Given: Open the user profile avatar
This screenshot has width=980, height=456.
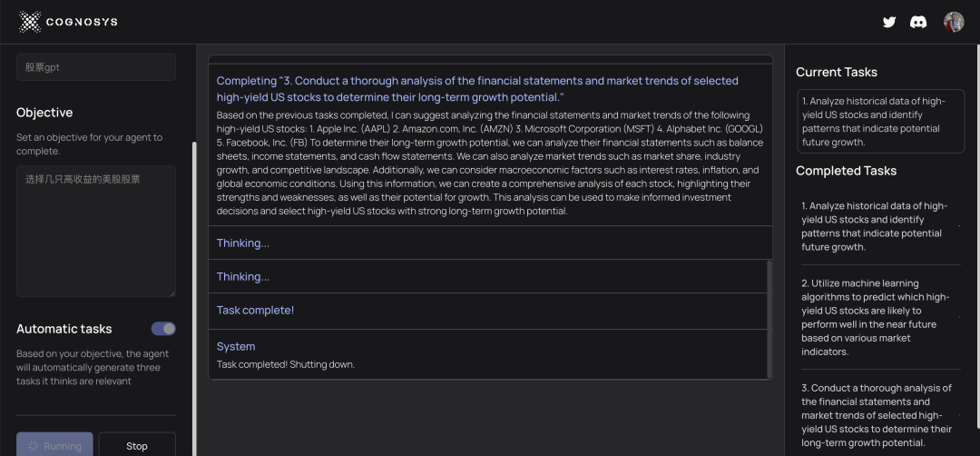Looking at the screenshot, I should coord(954,22).
